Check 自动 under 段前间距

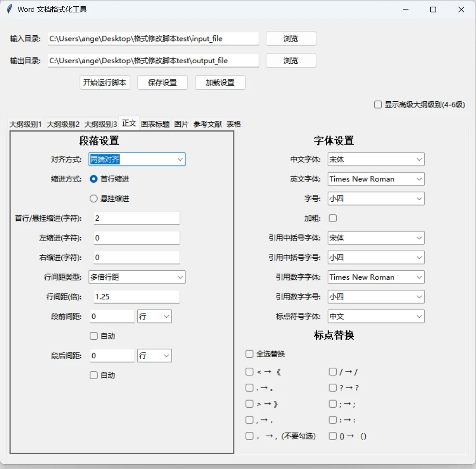click(x=94, y=336)
